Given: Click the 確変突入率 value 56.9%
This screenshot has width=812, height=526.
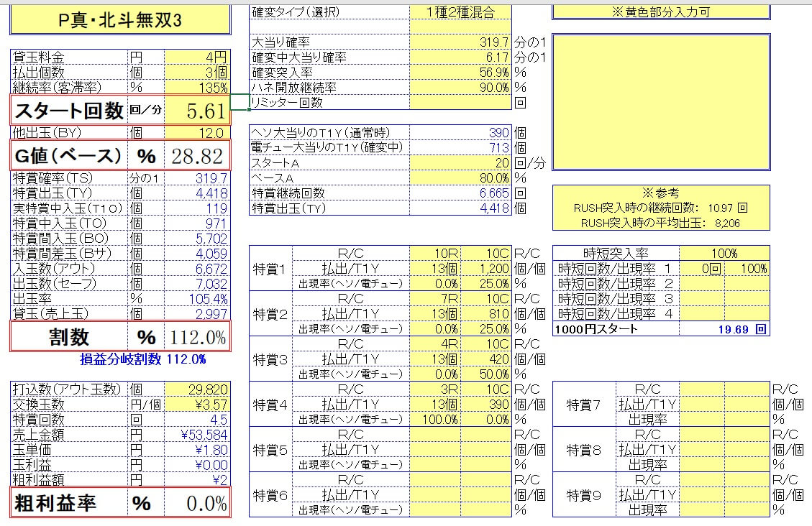Looking at the screenshot, I should 460,72.
